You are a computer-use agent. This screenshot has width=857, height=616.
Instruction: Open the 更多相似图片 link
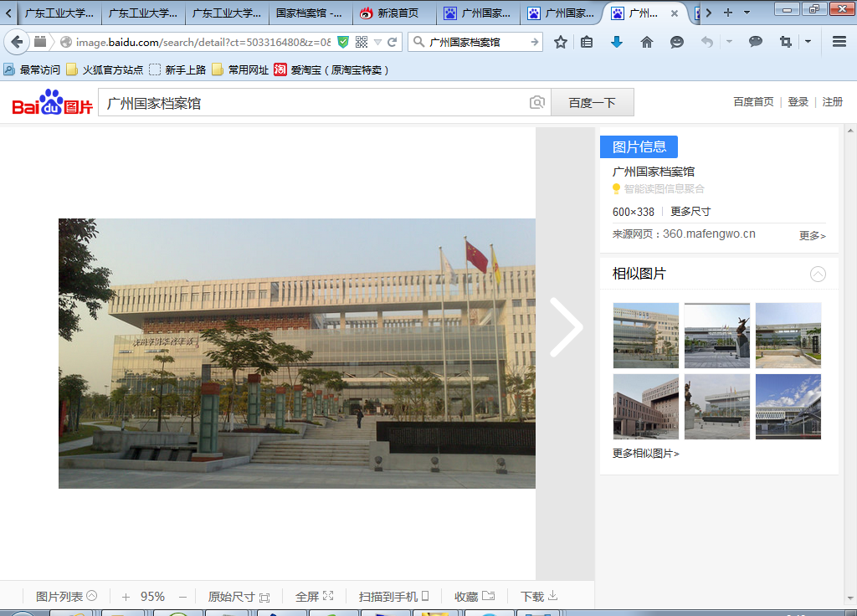646,454
